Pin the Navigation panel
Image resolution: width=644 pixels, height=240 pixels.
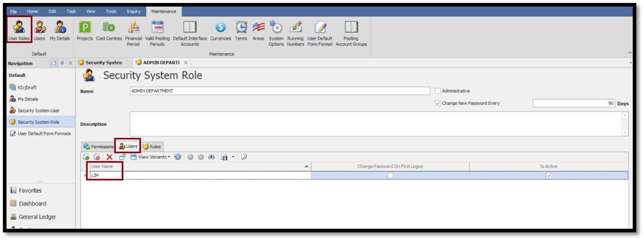pyautogui.click(x=62, y=63)
